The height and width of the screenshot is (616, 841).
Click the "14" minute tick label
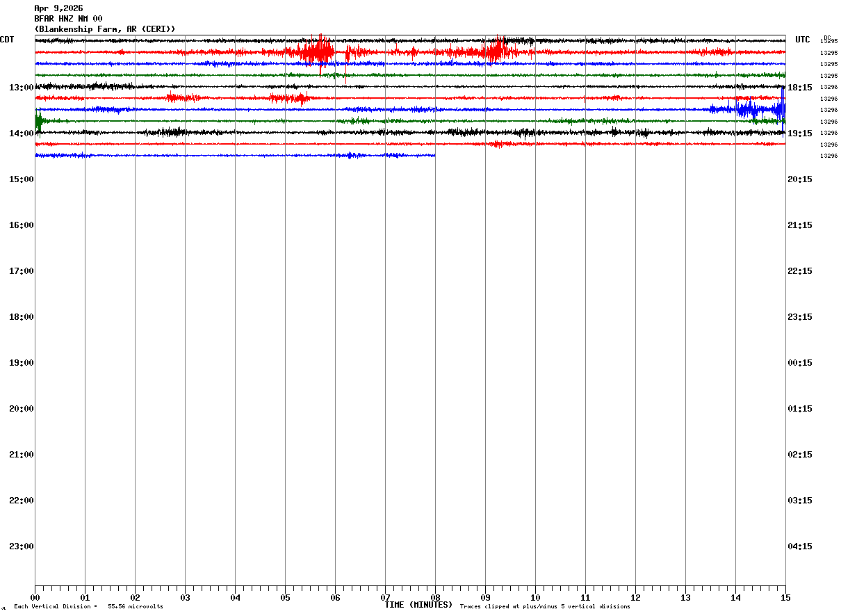tap(735, 598)
